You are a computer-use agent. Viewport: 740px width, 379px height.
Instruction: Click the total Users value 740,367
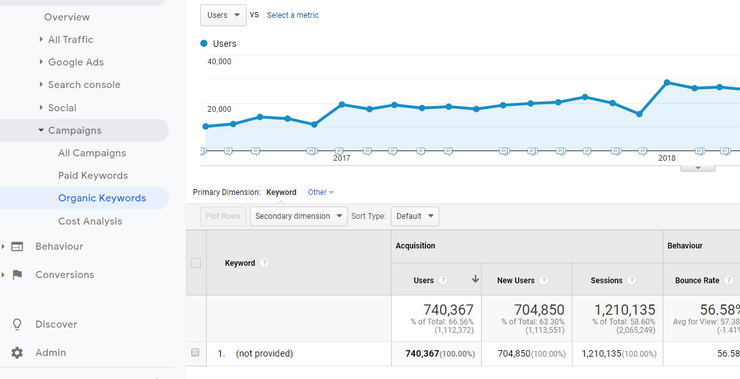[x=448, y=310]
